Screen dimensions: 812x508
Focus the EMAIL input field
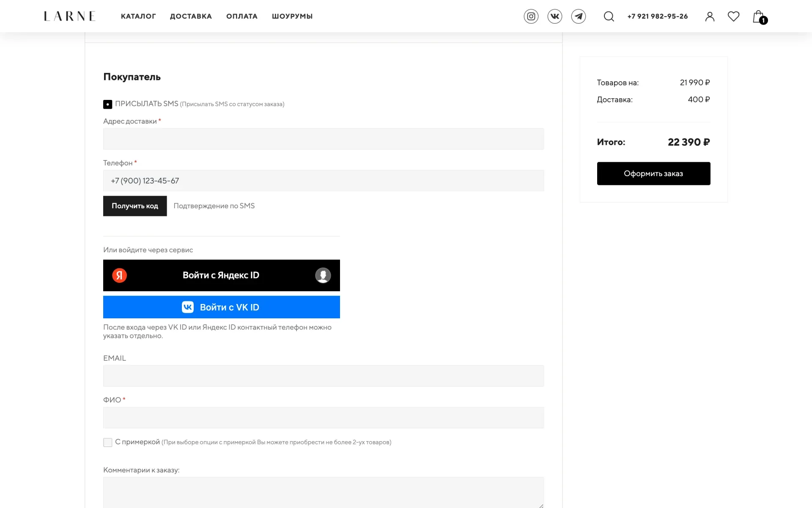click(x=324, y=376)
